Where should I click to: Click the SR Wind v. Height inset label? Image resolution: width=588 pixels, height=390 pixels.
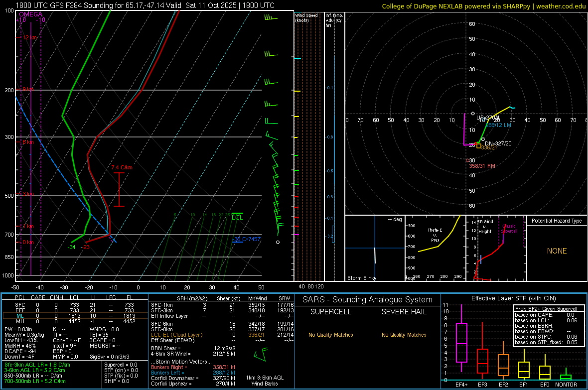485,227
